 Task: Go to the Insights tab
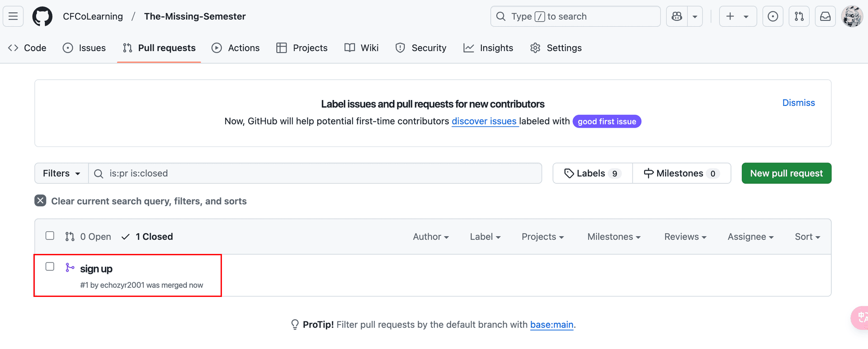488,48
